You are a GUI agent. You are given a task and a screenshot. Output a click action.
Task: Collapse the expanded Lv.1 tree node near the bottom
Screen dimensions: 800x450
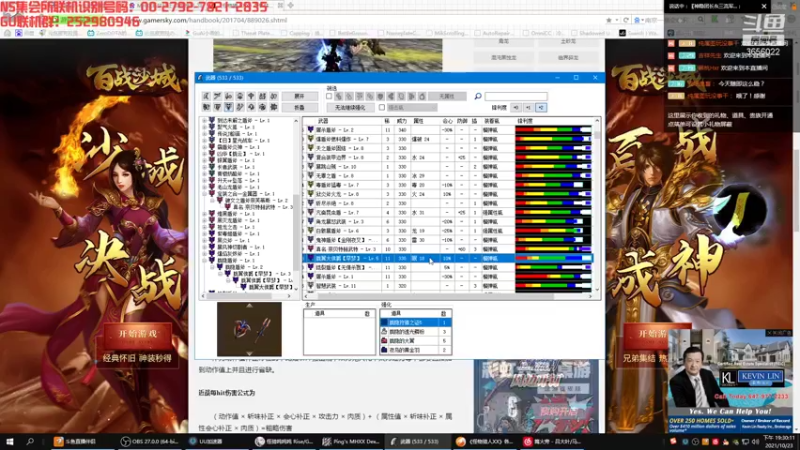pyautogui.click(x=205, y=261)
